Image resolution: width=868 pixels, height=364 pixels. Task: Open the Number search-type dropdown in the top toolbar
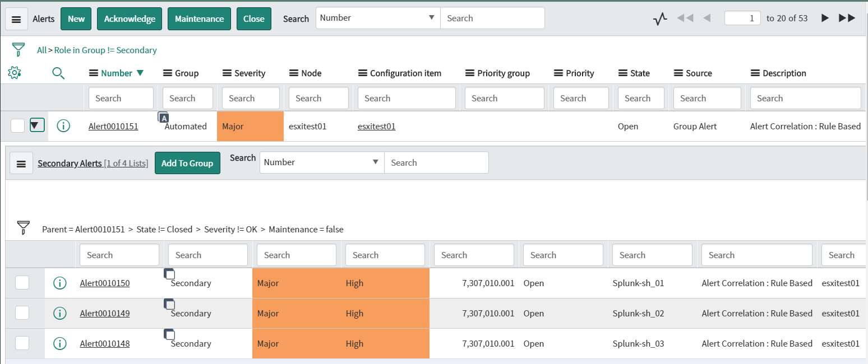[x=377, y=17]
